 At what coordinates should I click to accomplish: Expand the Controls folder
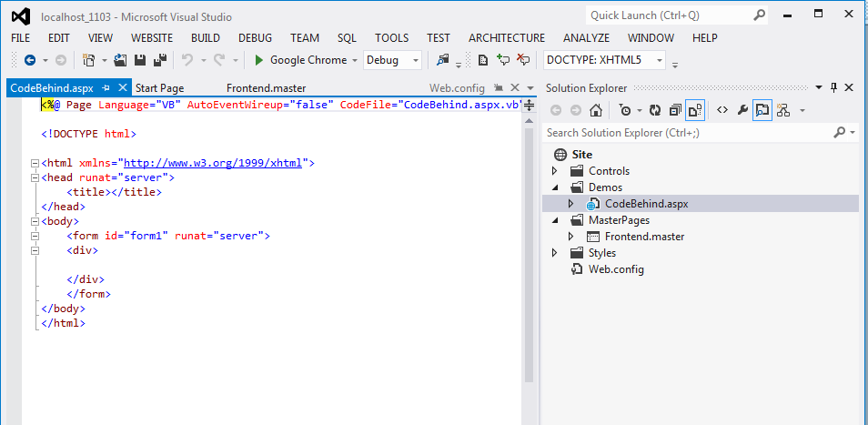[555, 171]
